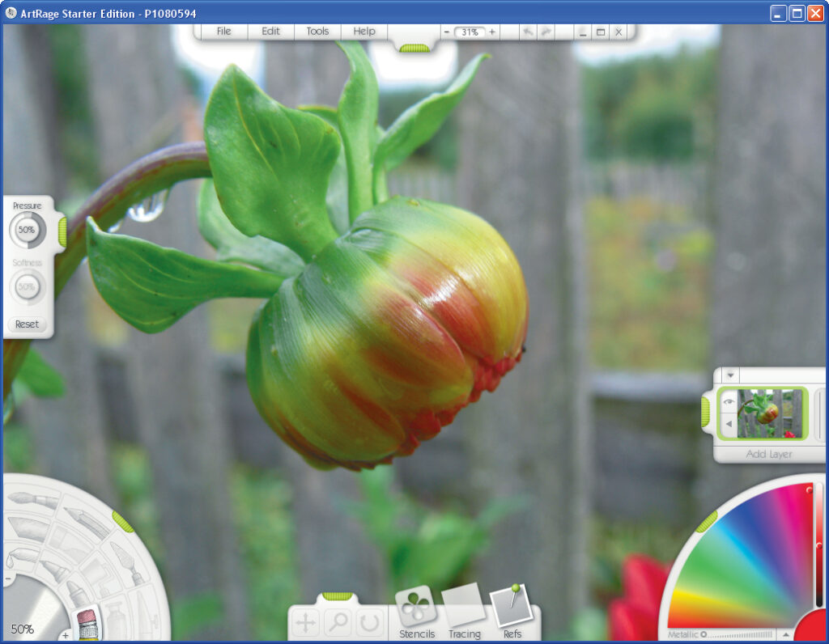
Task: Click the Stencils clover icon
Action: click(417, 607)
